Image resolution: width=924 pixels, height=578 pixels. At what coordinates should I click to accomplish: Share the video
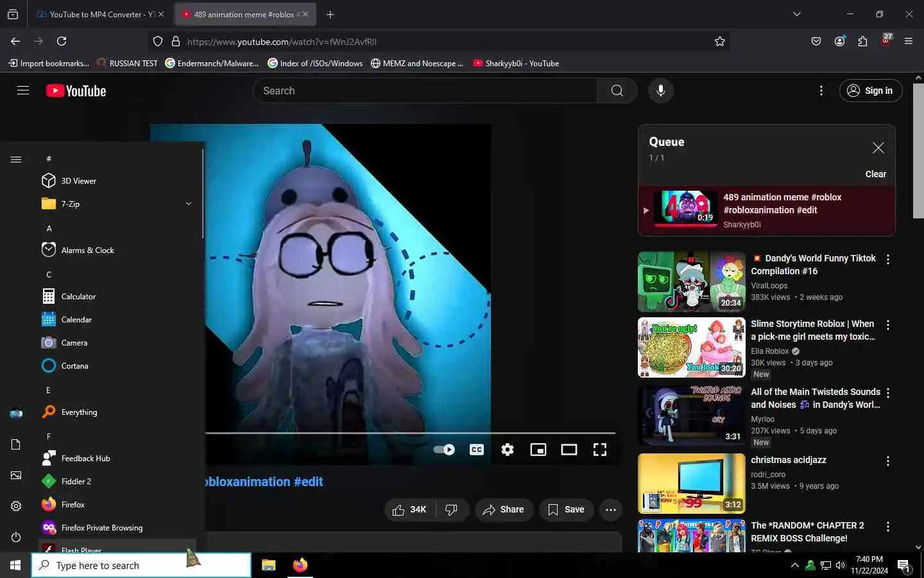[x=504, y=510]
